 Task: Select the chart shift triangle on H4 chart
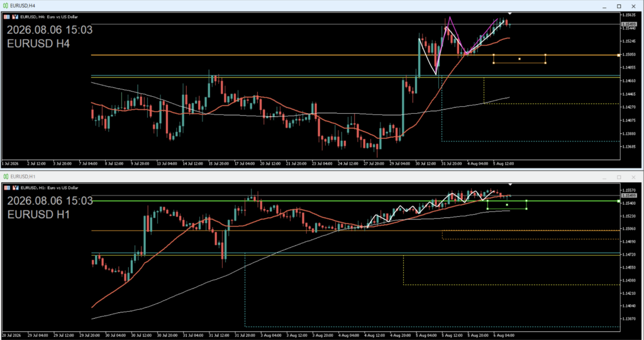509,14
